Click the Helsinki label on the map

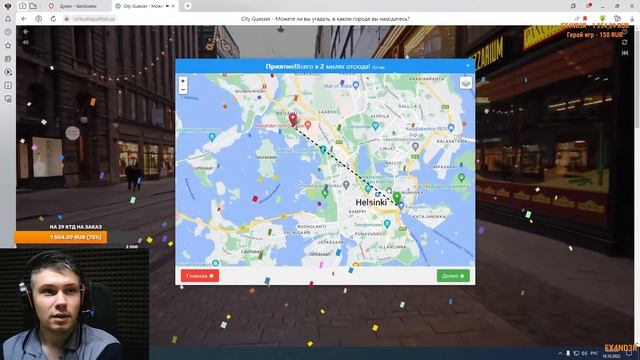(371, 202)
